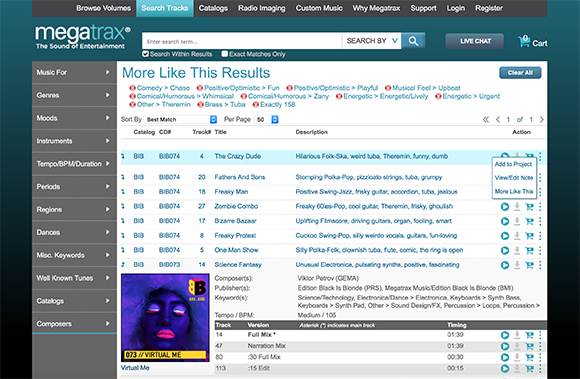
Task: Open more options for One Man Show
Action: pyautogui.click(x=540, y=250)
